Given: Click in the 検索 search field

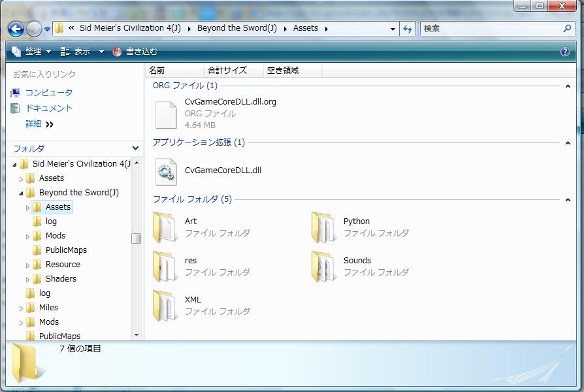Looking at the screenshot, I should coord(490,29).
